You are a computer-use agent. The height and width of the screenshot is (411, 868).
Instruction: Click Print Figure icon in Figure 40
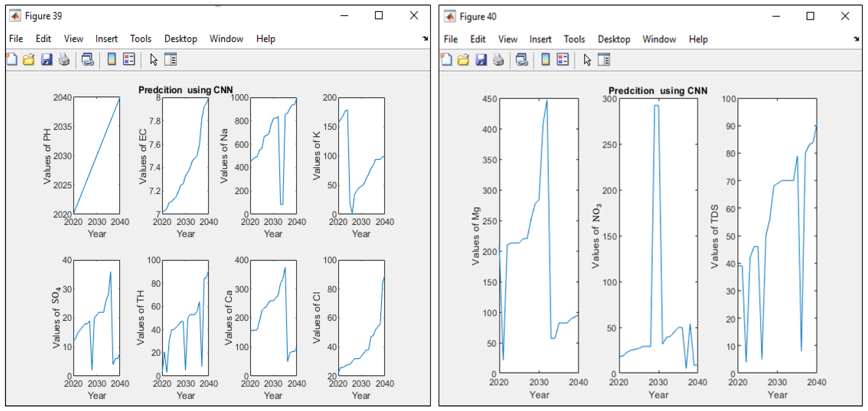(498, 60)
